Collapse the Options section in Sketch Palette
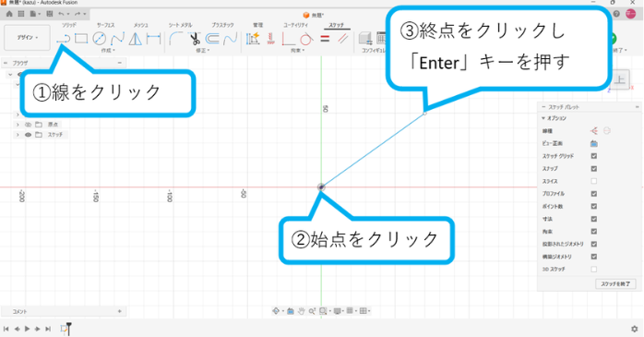Image resolution: width=644 pixels, height=337 pixels. [543, 118]
